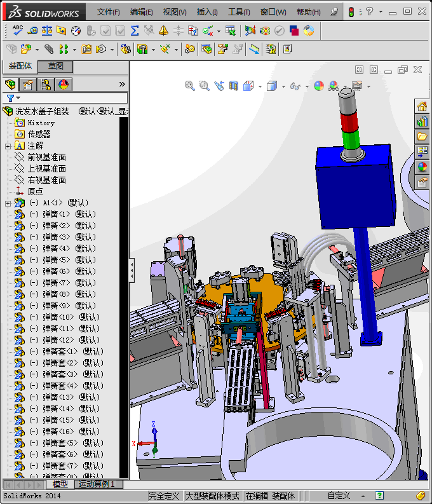Open File Explorer folder icon in task pane

pos(422,137)
